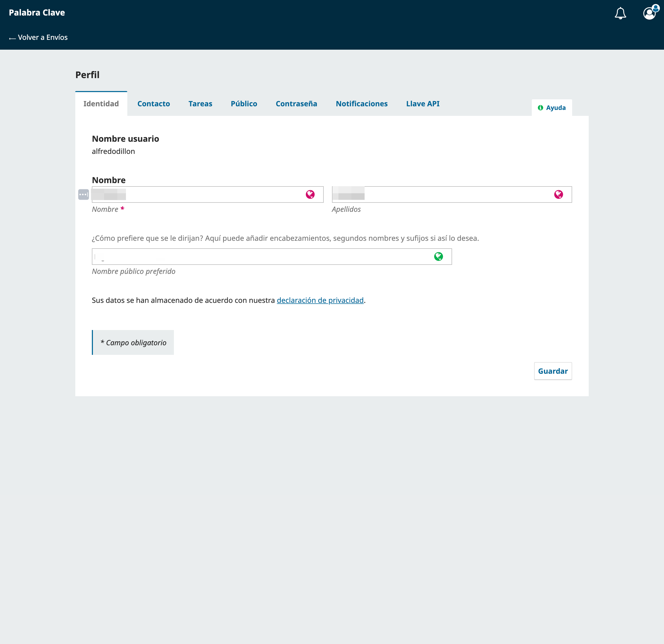The image size is (664, 644).
Task: Open the declaración de privacidad link
Action: click(320, 300)
